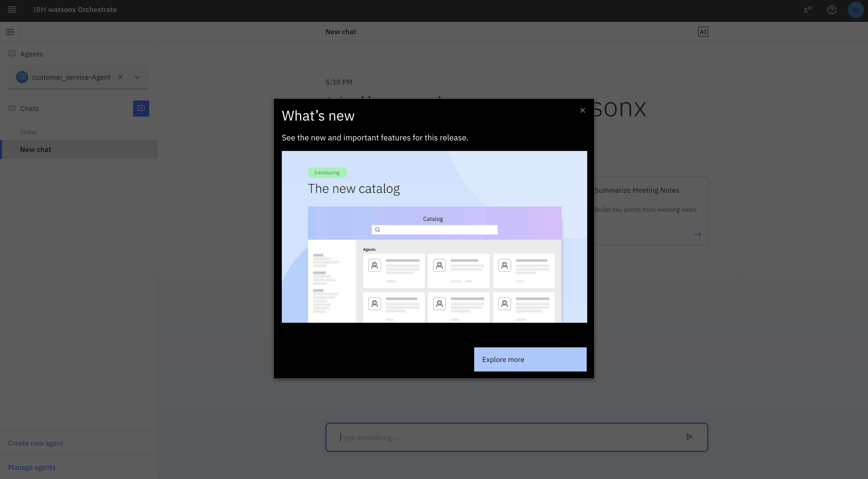Expand the agent selection dropdown chevron

coord(137,77)
